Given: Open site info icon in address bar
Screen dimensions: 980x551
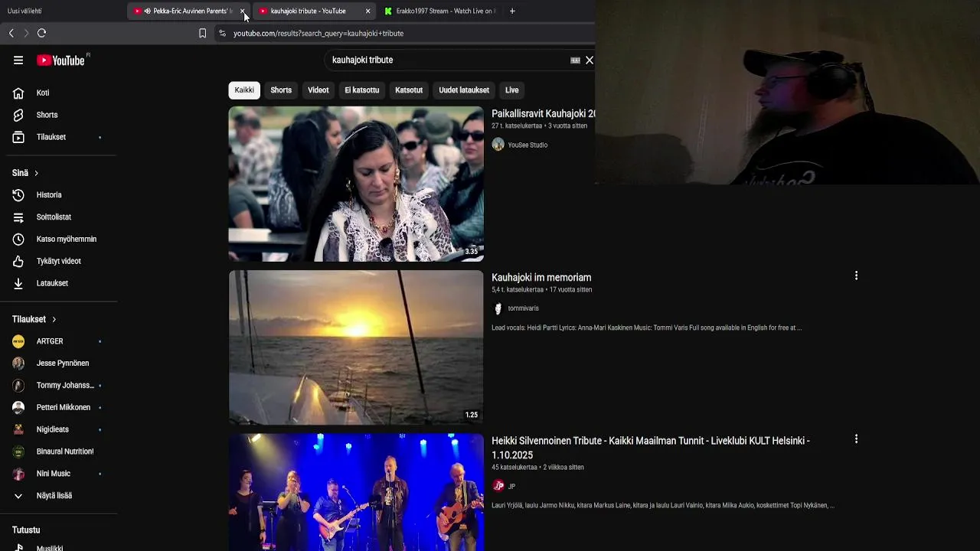Looking at the screenshot, I should pos(222,33).
